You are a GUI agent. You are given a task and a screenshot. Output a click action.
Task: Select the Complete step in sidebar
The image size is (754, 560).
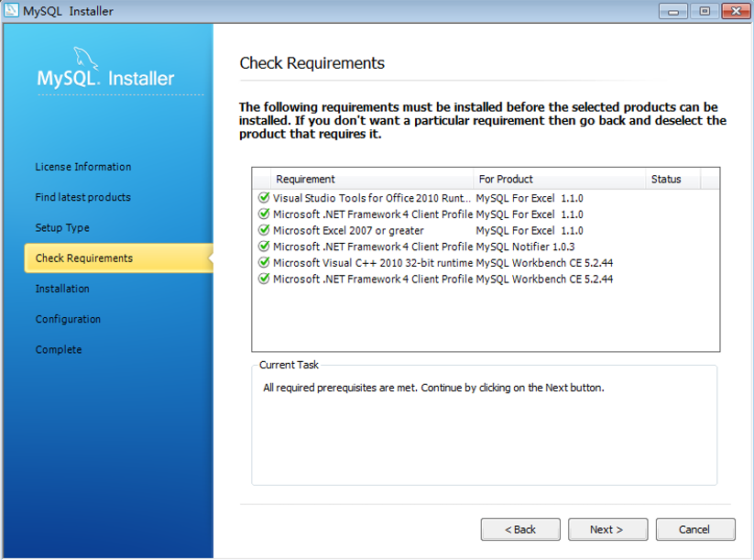pyautogui.click(x=59, y=350)
